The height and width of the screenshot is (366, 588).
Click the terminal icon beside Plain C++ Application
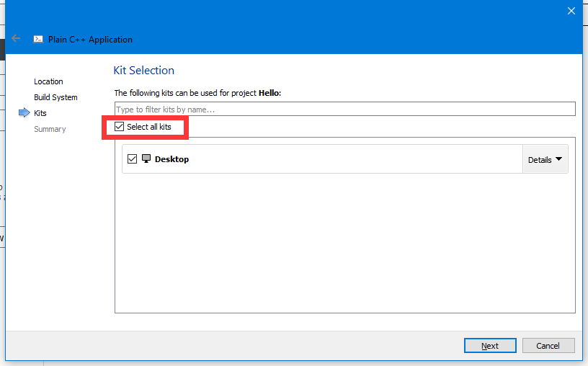[38, 40]
